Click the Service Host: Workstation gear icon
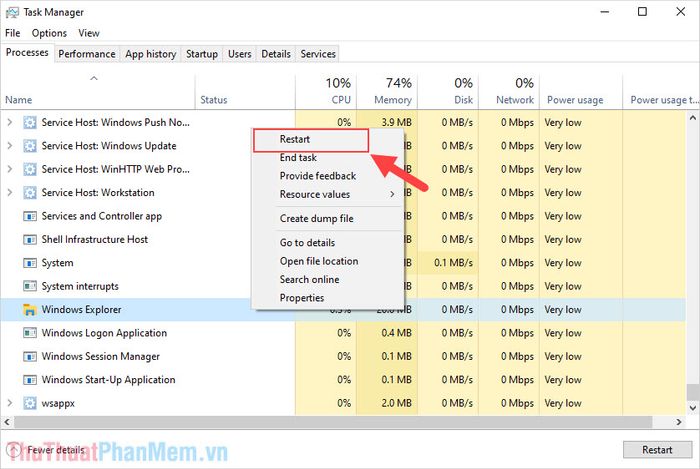This screenshot has width=700, height=469. coord(30,192)
